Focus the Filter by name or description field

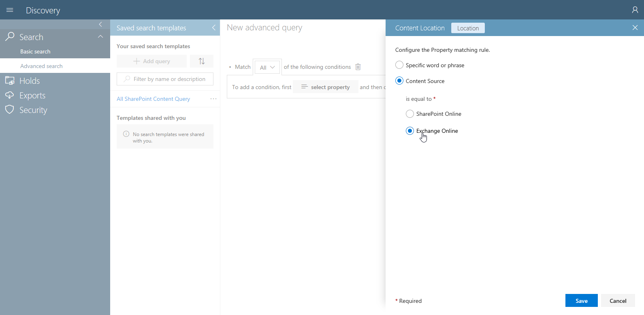(165, 79)
